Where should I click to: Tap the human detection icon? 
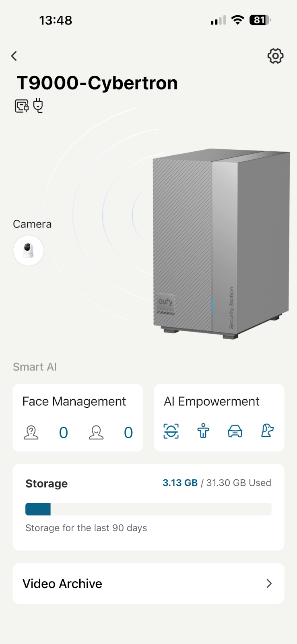203,431
